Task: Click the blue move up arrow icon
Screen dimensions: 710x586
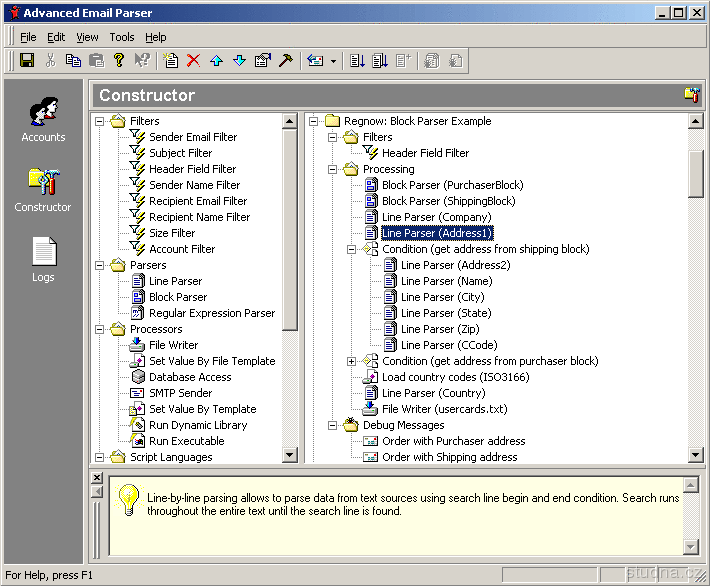Action: (216, 61)
